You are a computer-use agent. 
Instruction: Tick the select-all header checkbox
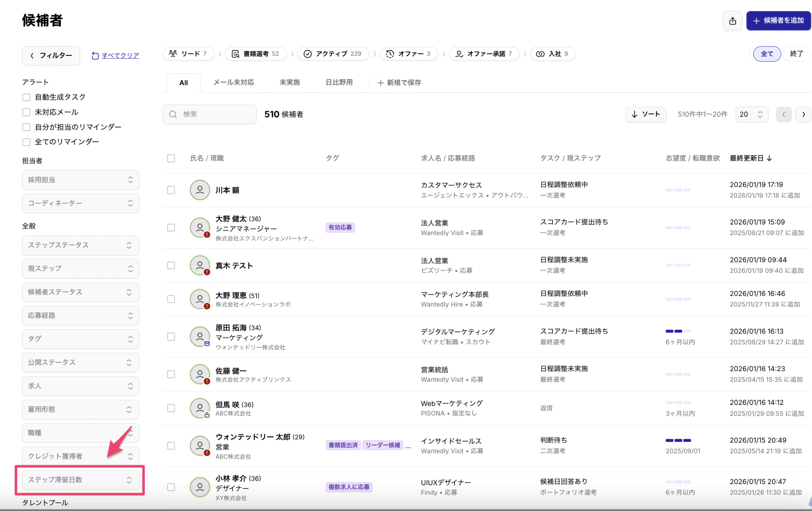(x=171, y=158)
